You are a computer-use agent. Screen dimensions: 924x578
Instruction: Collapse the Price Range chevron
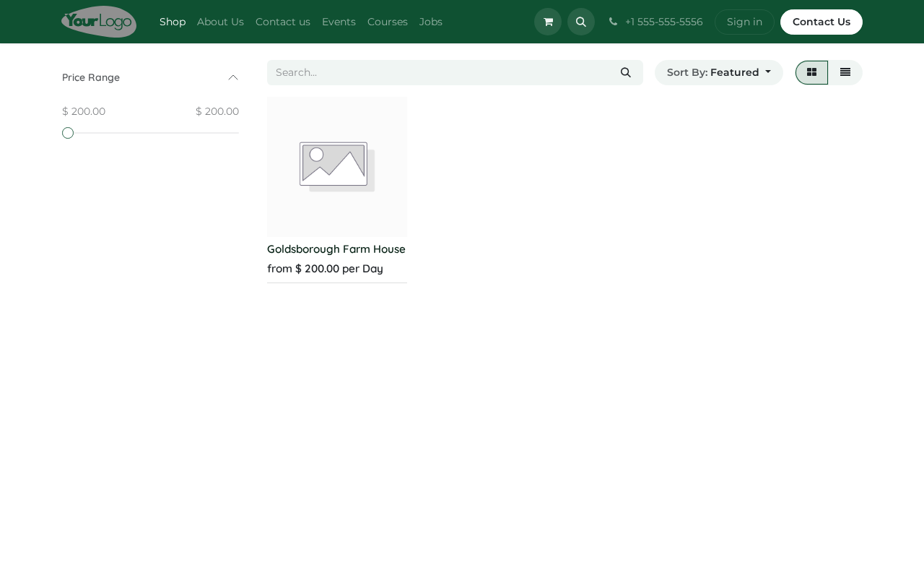point(233,77)
